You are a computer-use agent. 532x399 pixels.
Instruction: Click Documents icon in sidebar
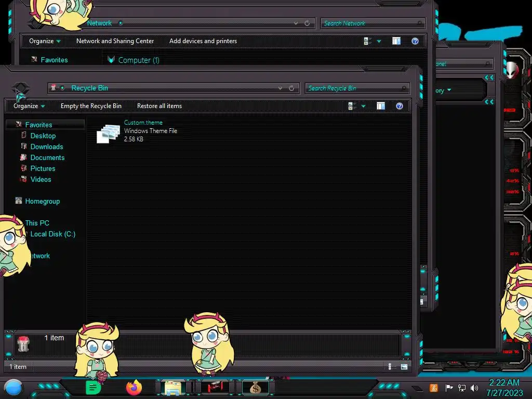point(23,157)
